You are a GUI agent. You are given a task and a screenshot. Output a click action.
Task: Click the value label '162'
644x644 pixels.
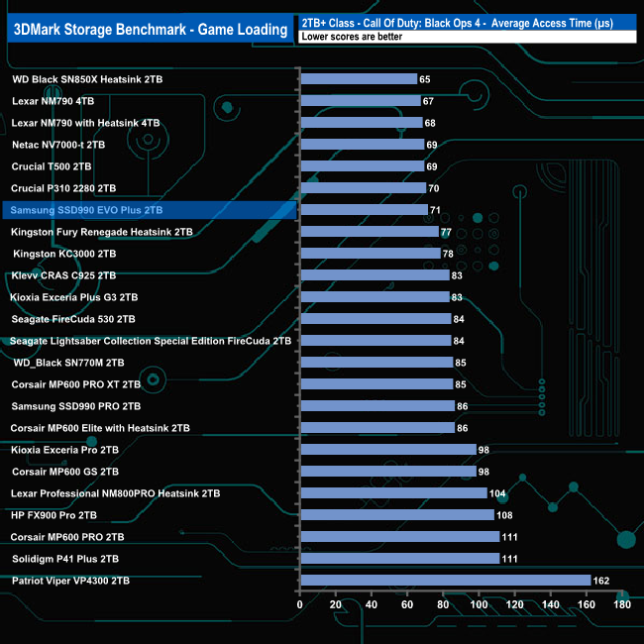[x=601, y=581]
